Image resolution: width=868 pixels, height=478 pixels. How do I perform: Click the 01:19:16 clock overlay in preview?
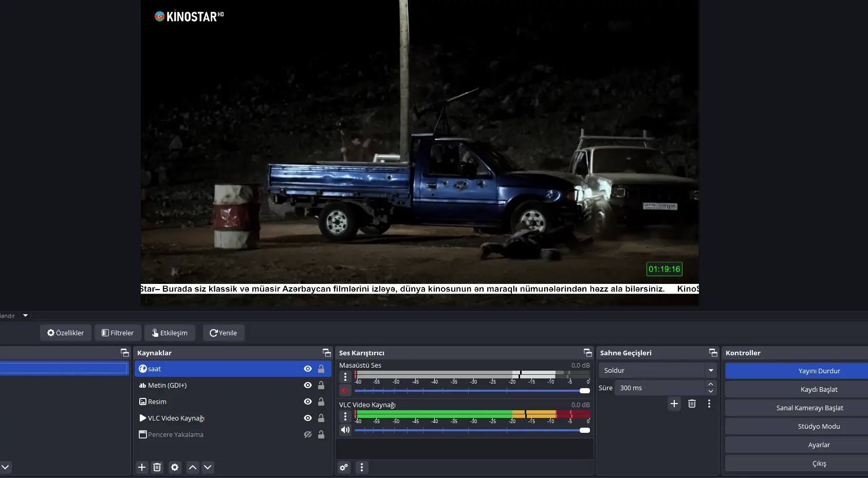tap(664, 269)
